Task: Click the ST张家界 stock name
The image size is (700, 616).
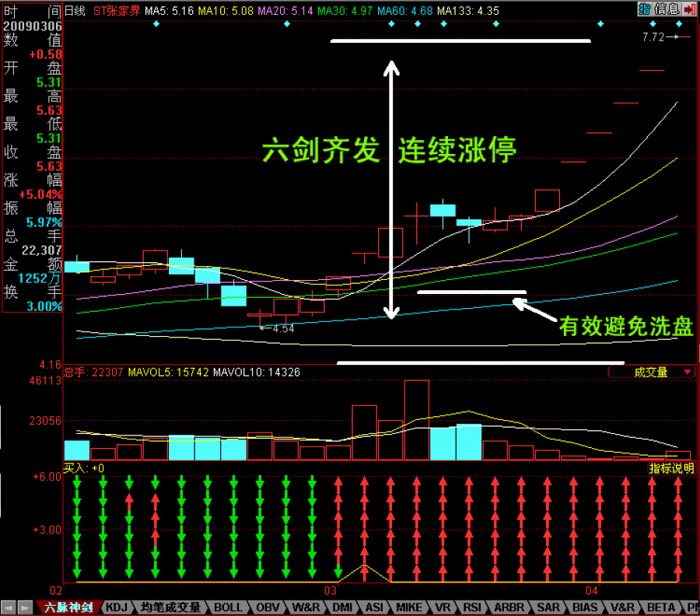Action: pyautogui.click(x=117, y=11)
